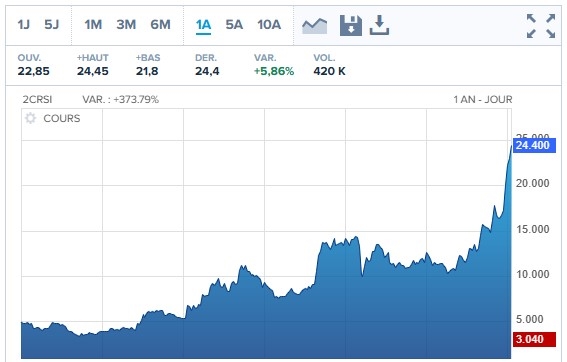Click the peak of the price curve
Screen dimensions: 567x362
point(511,146)
